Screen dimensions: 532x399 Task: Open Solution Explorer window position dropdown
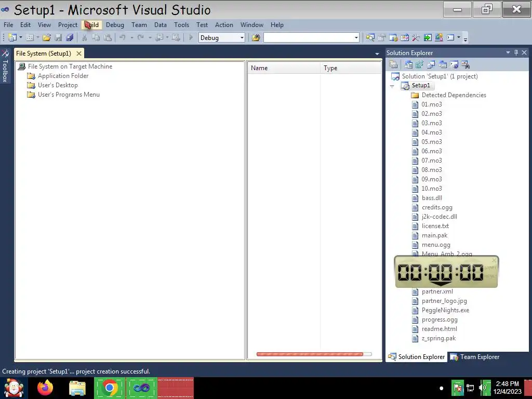point(508,52)
